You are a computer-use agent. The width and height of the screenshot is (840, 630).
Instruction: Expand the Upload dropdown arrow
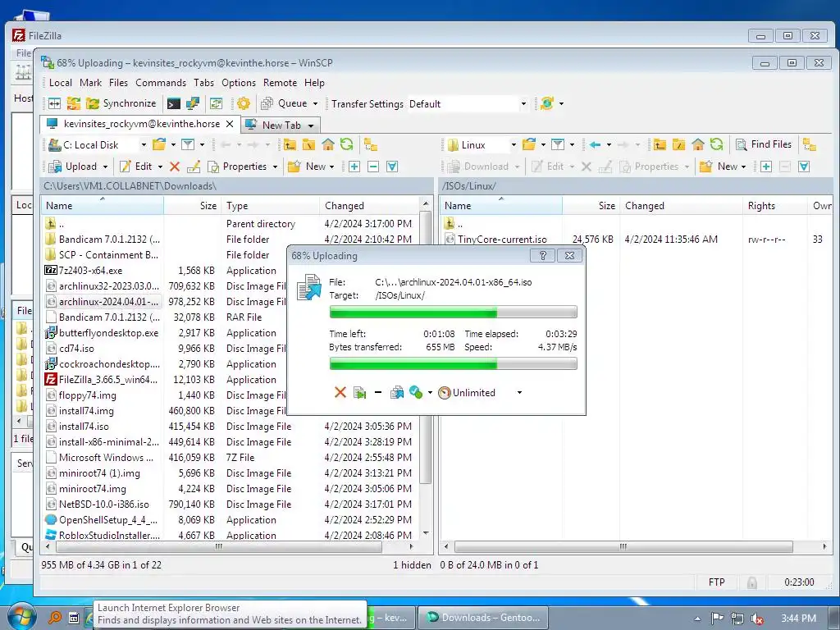[105, 167]
